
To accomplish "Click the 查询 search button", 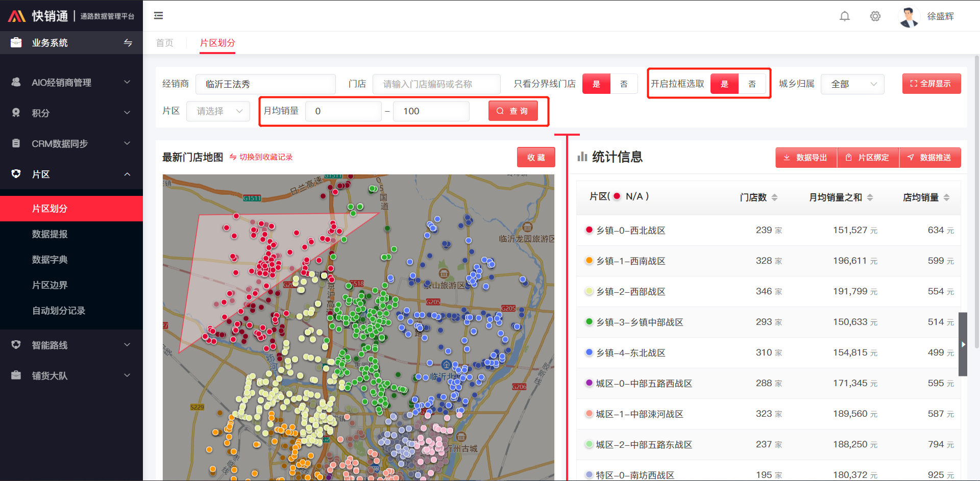I will (513, 111).
